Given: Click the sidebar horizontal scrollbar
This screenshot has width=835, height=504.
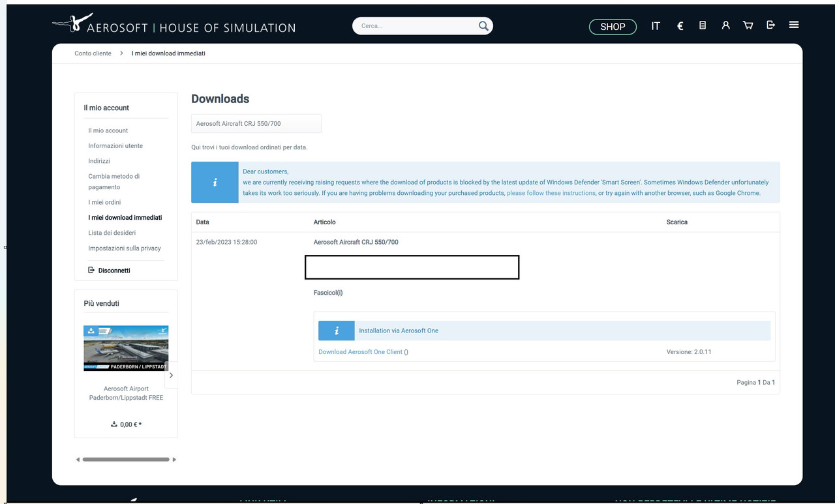Looking at the screenshot, I should point(126,460).
